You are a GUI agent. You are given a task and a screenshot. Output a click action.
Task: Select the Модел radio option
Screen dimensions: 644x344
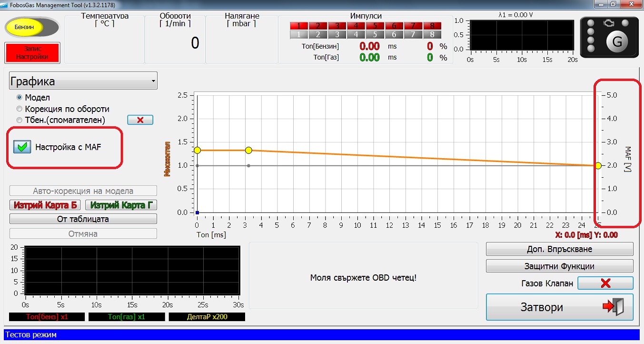coord(20,98)
